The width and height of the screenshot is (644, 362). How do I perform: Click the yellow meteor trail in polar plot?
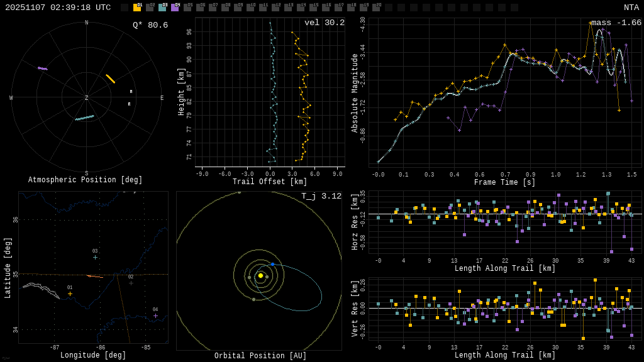pyautogui.click(x=110, y=79)
